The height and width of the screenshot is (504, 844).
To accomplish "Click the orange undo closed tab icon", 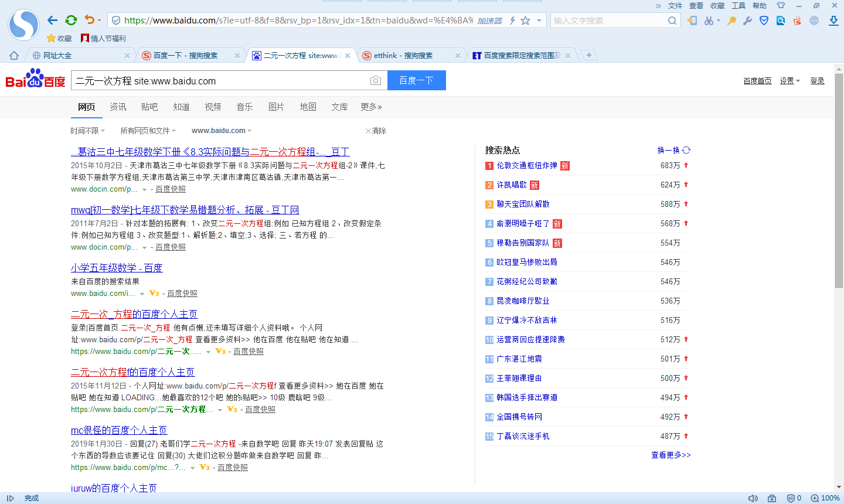I will coord(89,20).
